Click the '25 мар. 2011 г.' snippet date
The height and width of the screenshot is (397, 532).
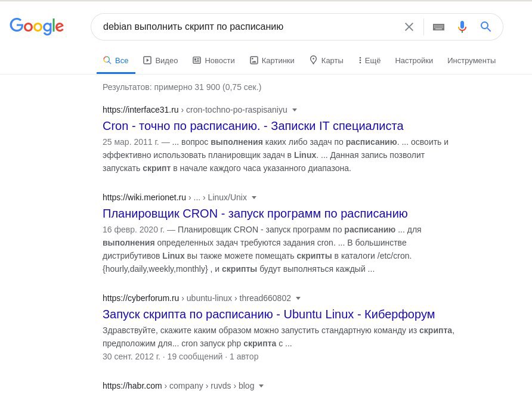click(131, 142)
